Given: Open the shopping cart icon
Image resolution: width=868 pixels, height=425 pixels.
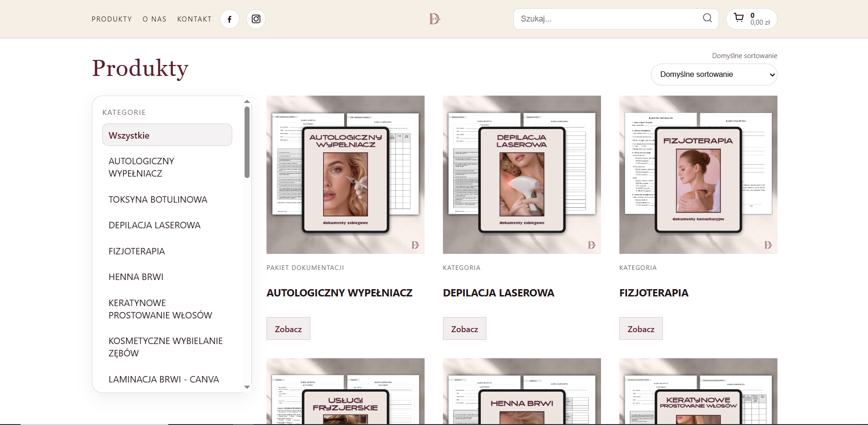Looking at the screenshot, I should pos(739,18).
